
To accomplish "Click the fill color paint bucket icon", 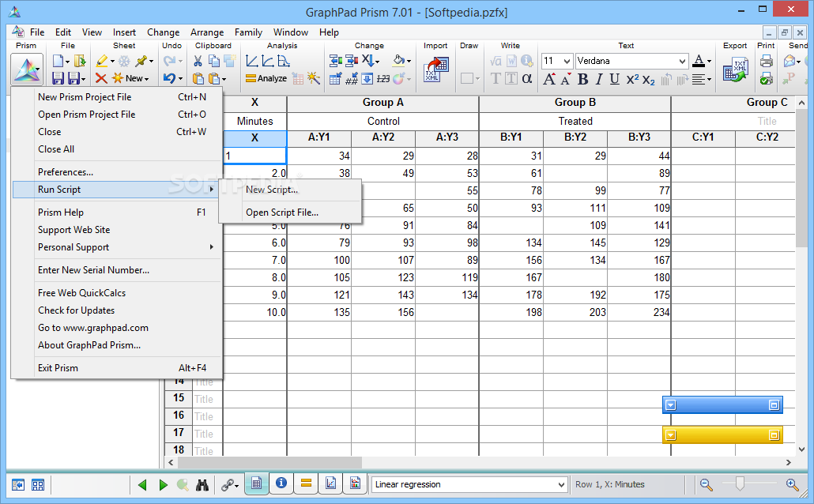I will [398, 61].
